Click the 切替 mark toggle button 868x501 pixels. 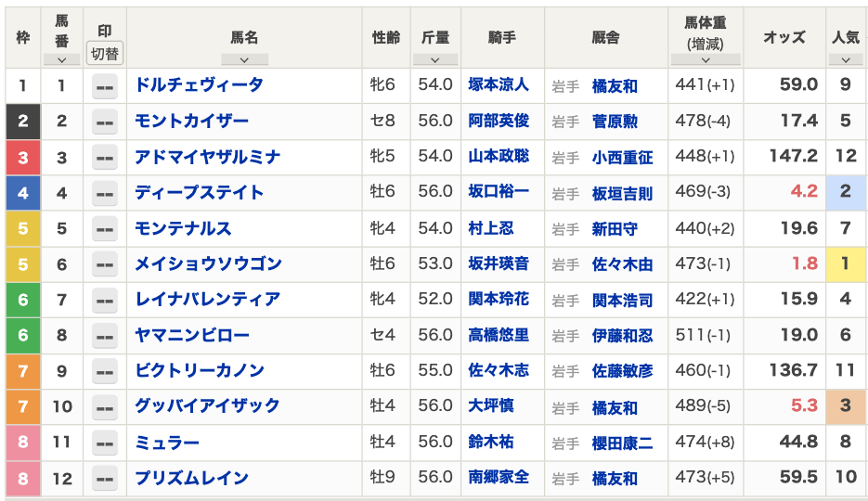105,54
